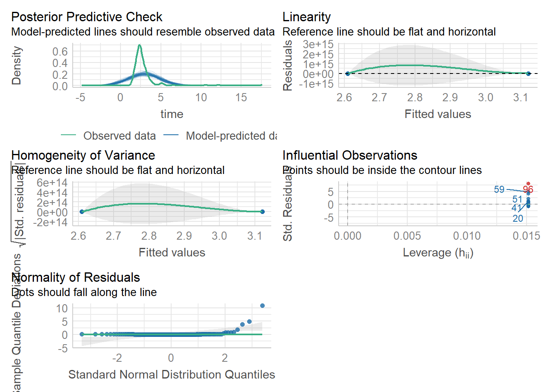The width and height of the screenshot is (549, 392).
Task: Select the left endpoint dot in the Homogeneity plot
Action: tap(82, 212)
